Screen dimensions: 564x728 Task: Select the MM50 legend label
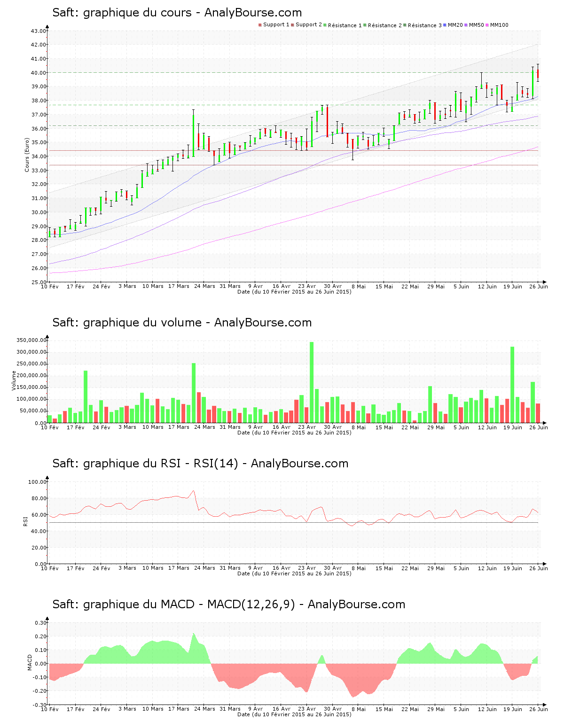(477, 25)
